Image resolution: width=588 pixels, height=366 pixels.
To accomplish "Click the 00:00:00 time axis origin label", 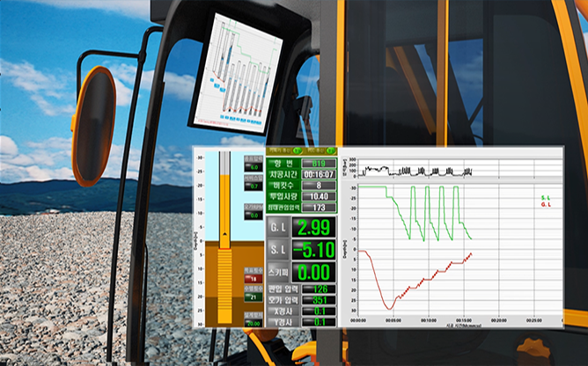I will 358,320.
